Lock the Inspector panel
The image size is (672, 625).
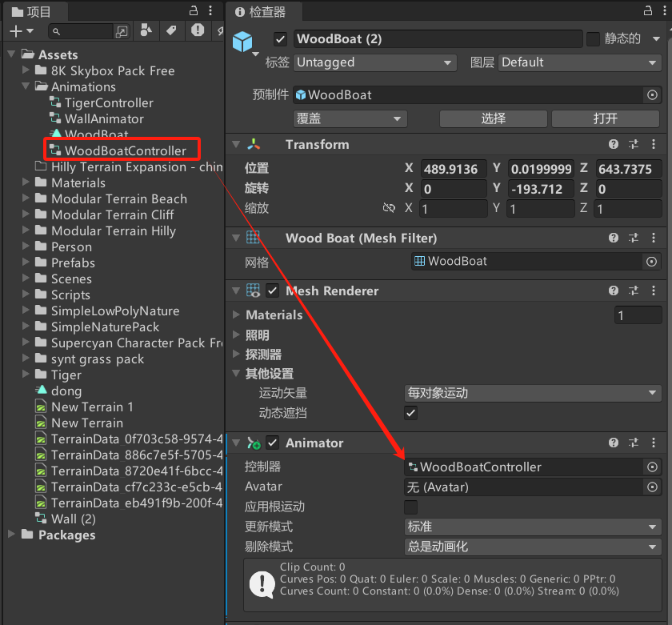coord(648,10)
